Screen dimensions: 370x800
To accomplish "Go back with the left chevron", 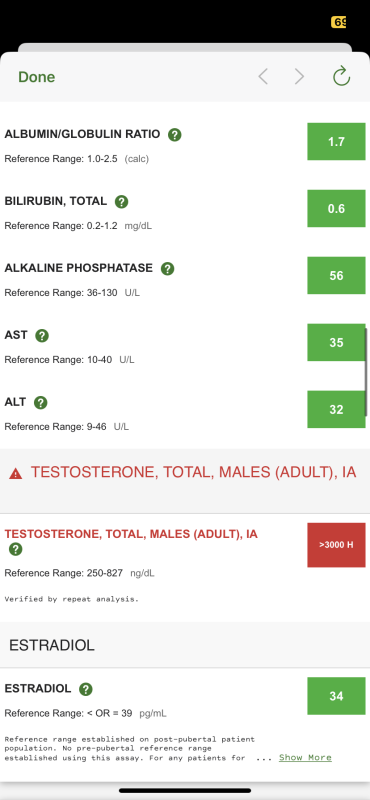I will pos(263,77).
